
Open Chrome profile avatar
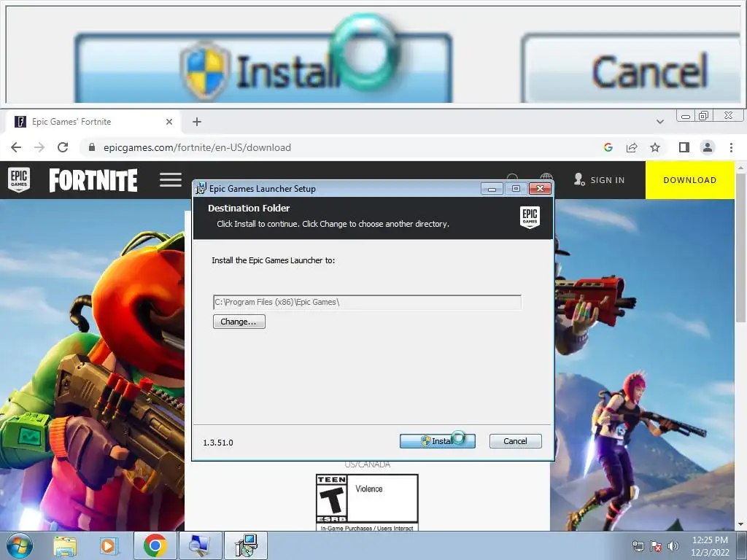click(x=708, y=147)
